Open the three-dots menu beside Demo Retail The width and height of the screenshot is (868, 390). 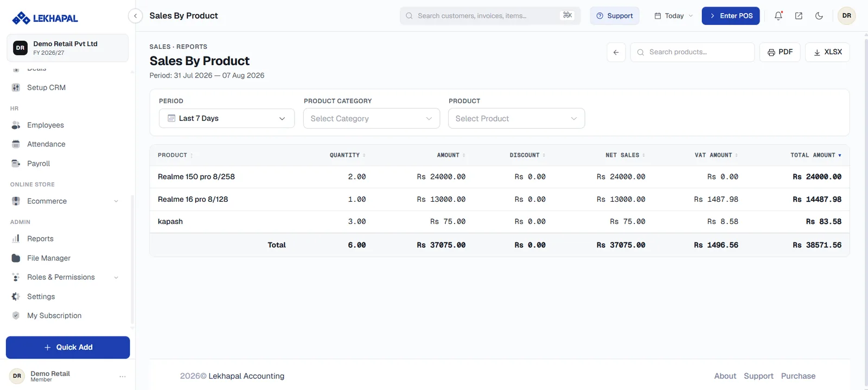(x=123, y=376)
